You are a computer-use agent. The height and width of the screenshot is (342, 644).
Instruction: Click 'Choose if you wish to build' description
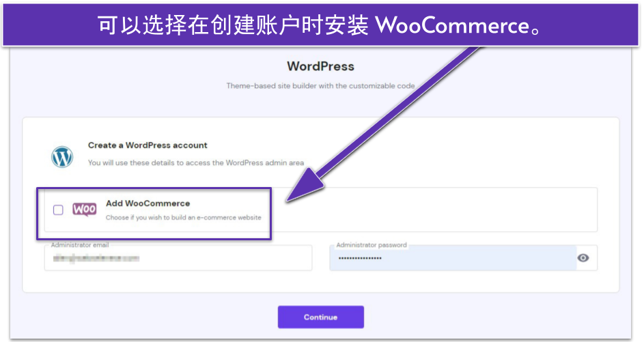pyautogui.click(x=183, y=218)
